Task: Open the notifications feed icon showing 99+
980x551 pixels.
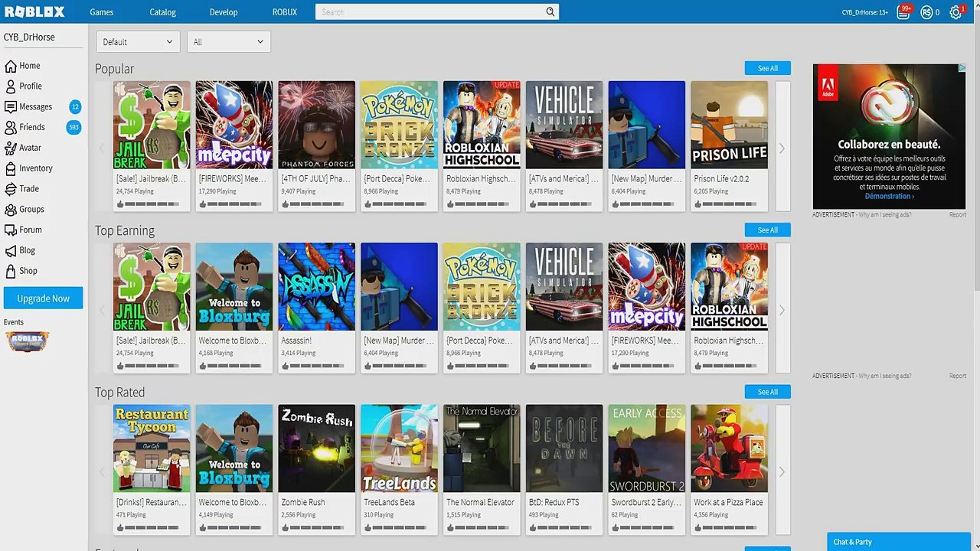Action: point(903,12)
